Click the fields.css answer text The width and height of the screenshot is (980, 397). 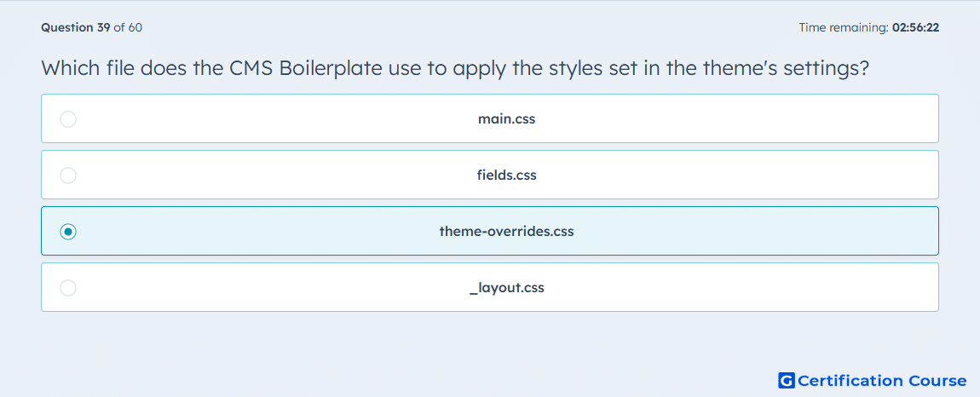[x=506, y=175]
